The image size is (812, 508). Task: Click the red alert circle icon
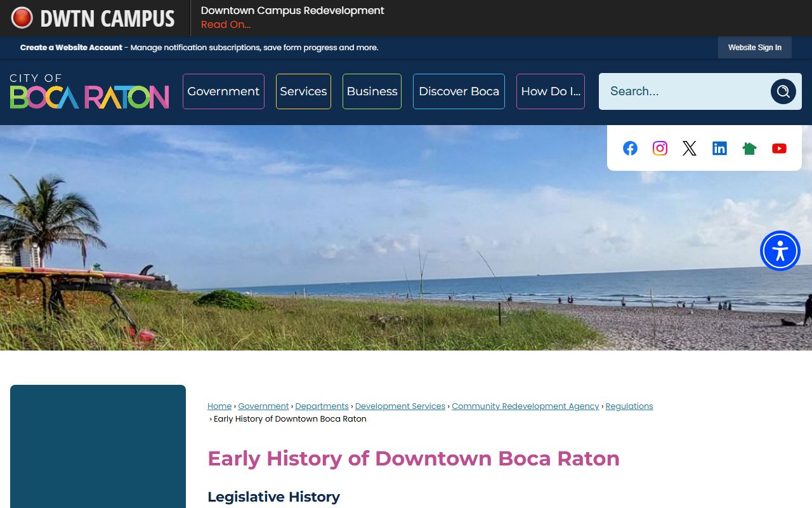(x=22, y=18)
